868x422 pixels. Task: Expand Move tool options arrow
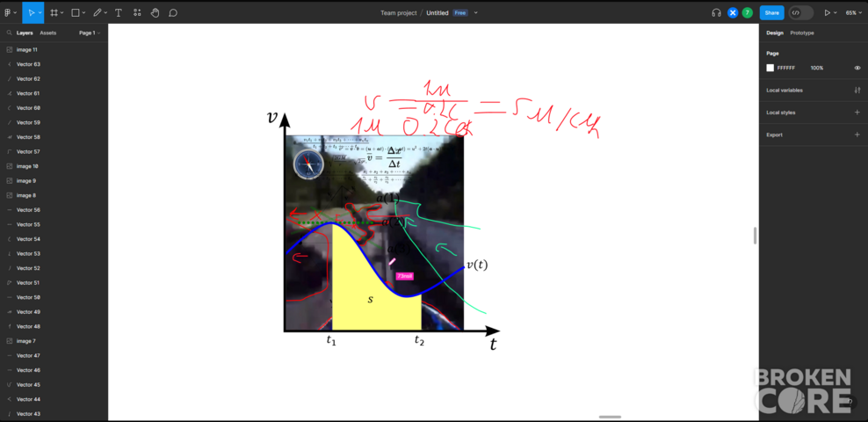click(40, 12)
